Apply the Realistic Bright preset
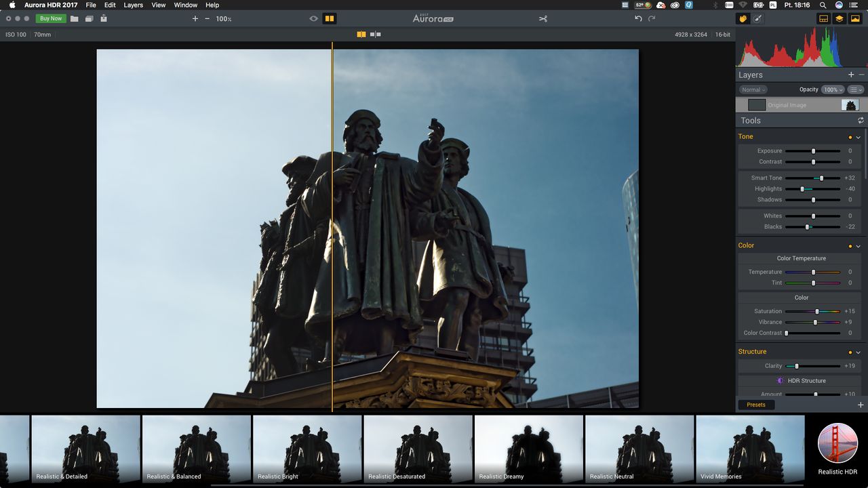Image resolution: width=868 pixels, height=488 pixels. 307,449
